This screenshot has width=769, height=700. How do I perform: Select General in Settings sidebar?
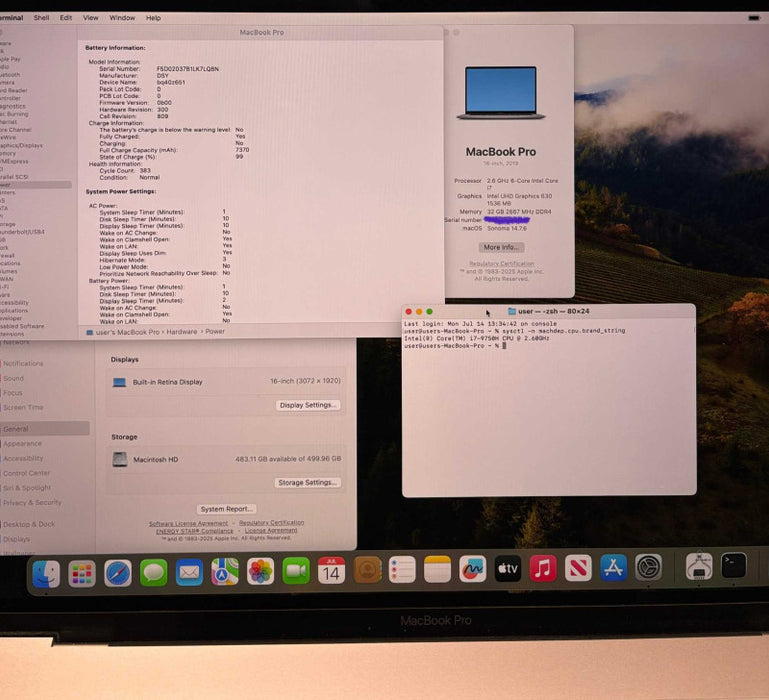point(45,429)
